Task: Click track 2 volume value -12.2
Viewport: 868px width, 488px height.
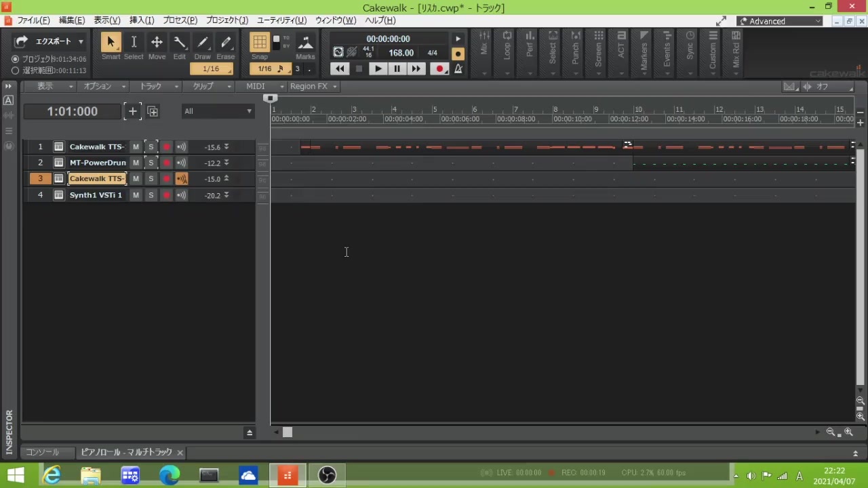Action: point(212,163)
